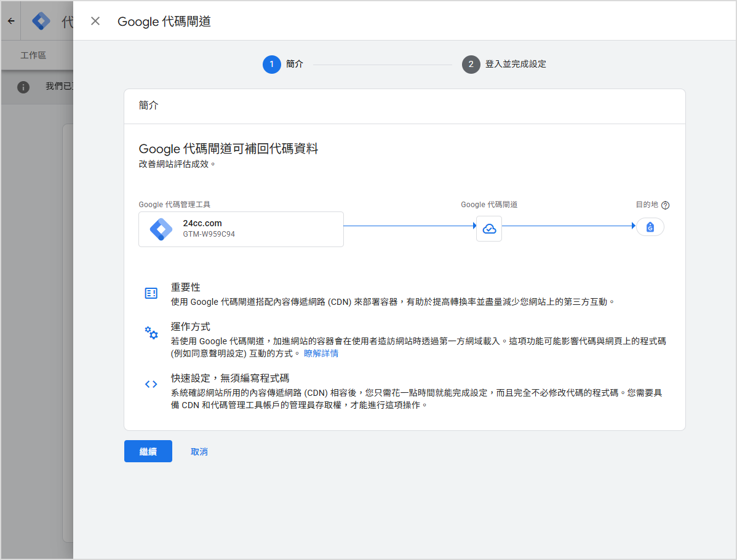Switch to the 工作區 tab

(x=33, y=55)
